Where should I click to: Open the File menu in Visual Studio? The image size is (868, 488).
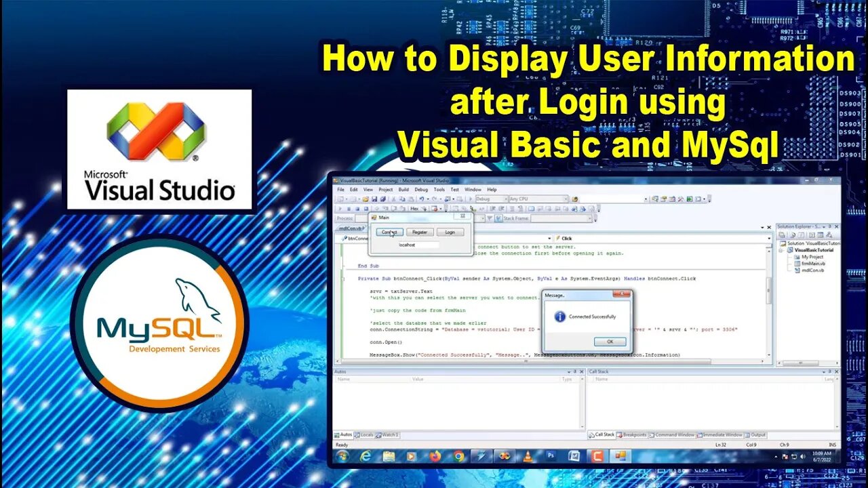point(340,190)
